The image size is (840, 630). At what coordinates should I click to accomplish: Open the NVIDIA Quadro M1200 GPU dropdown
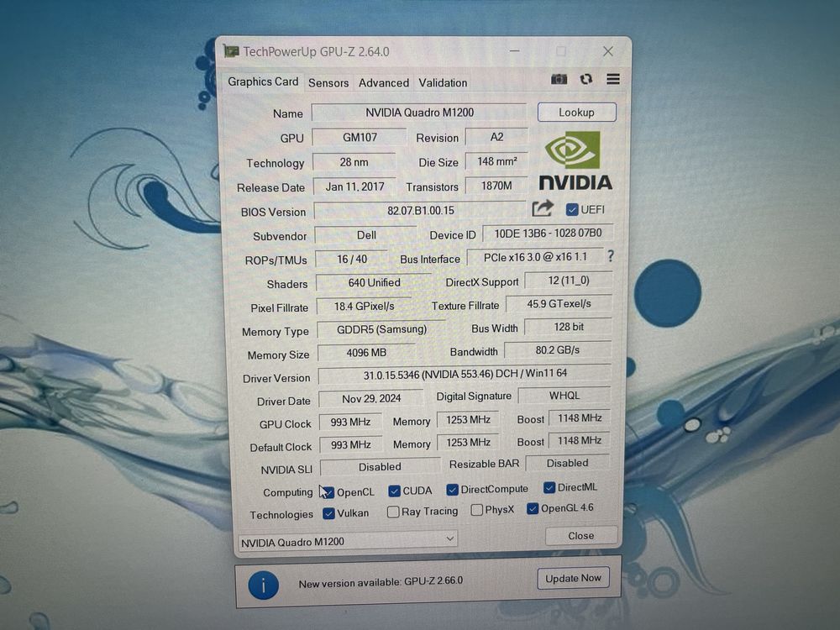tap(348, 540)
